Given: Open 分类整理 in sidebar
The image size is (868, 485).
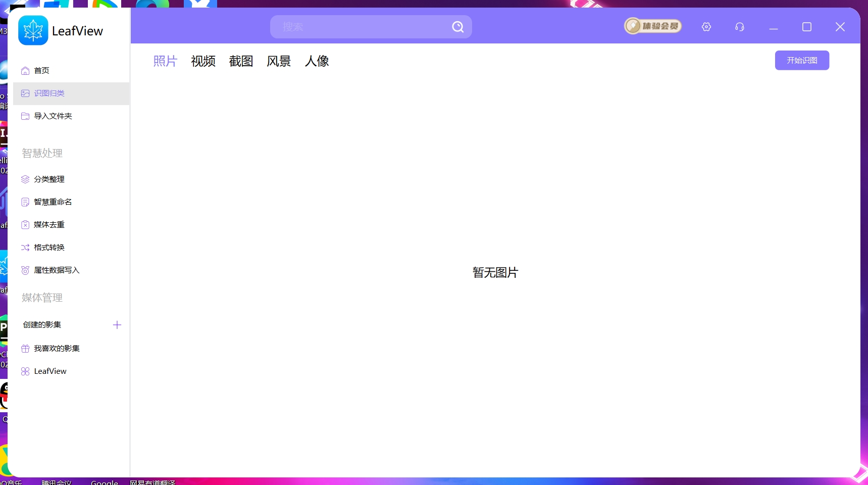Looking at the screenshot, I should pyautogui.click(x=71, y=179).
